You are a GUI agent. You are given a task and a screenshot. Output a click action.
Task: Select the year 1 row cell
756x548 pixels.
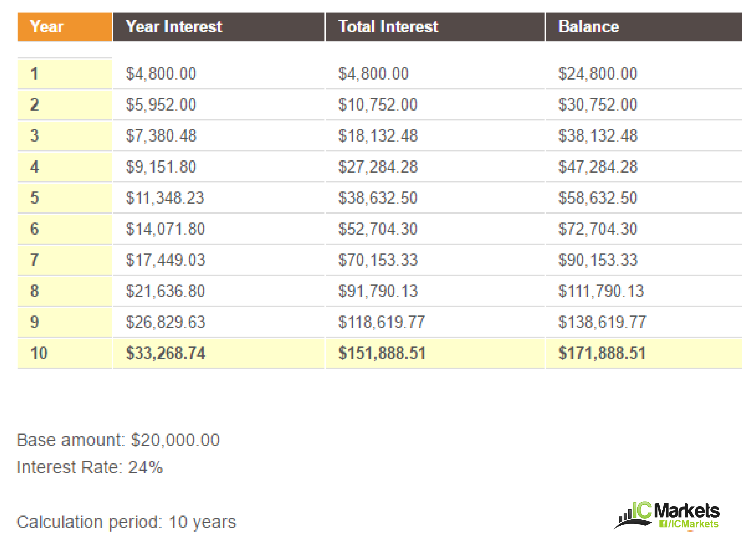[x=65, y=74]
